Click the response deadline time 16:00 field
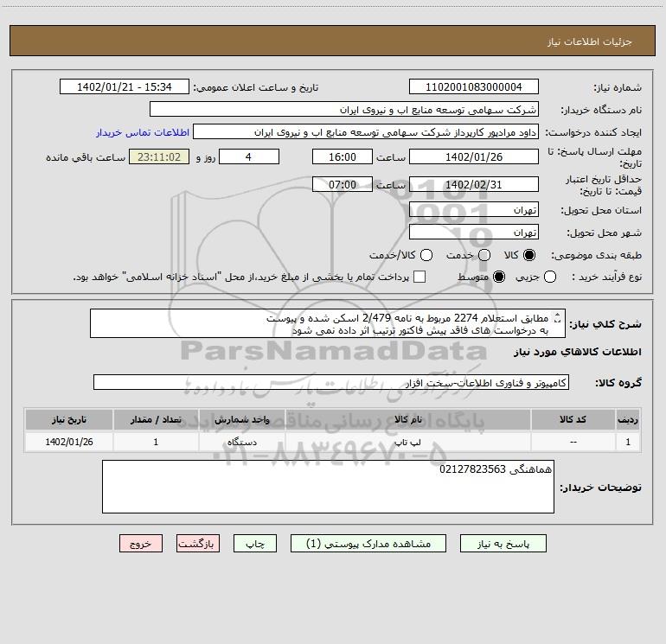The image size is (666, 644). pyautogui.click(x=343, y=156)
